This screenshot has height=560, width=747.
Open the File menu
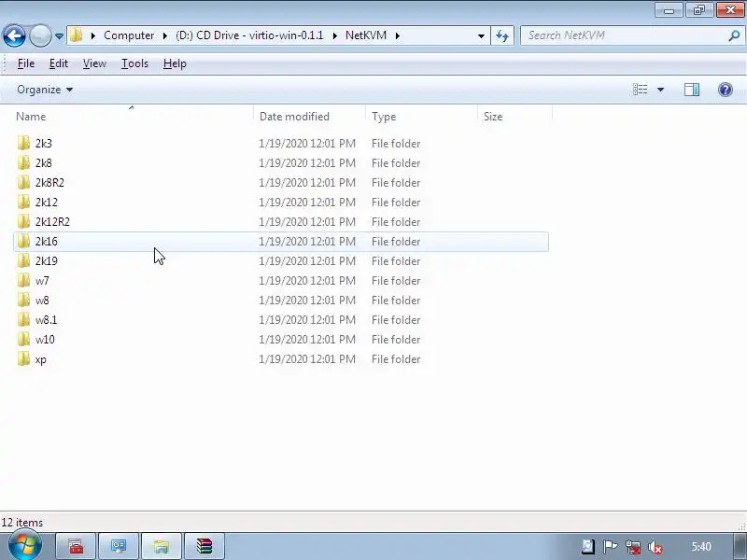click(26, 63)
